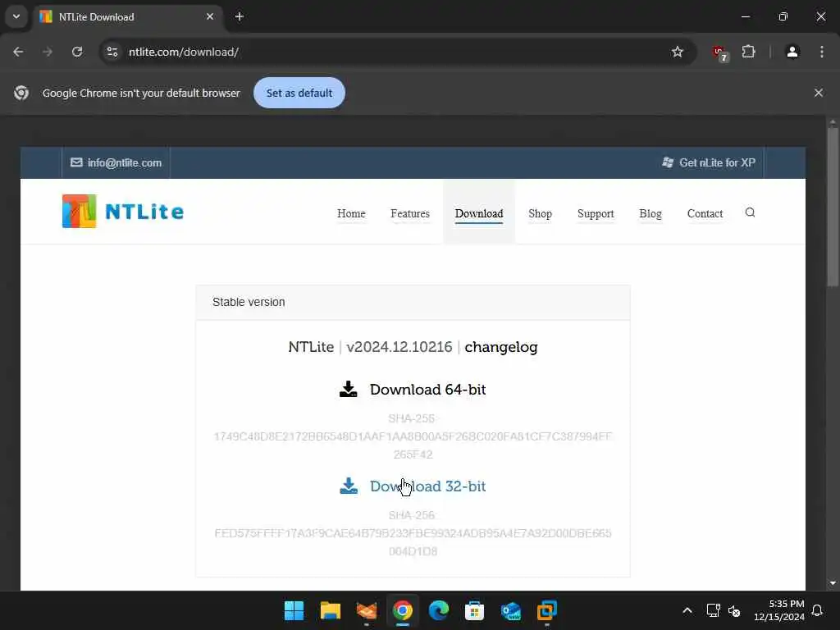Click the Download 32-bit link
Viewport: 840px width, 630px height.
(x=427, y=486)
